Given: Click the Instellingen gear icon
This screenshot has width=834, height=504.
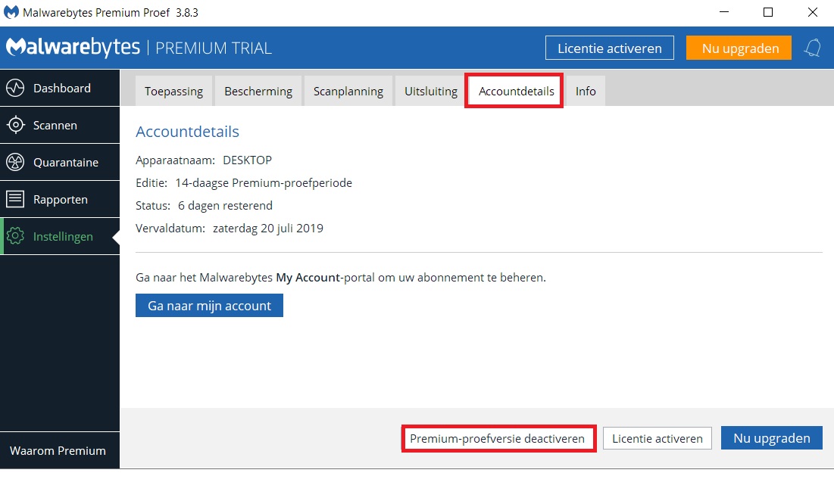Looking at the screenshot, I should click(15, 236).
